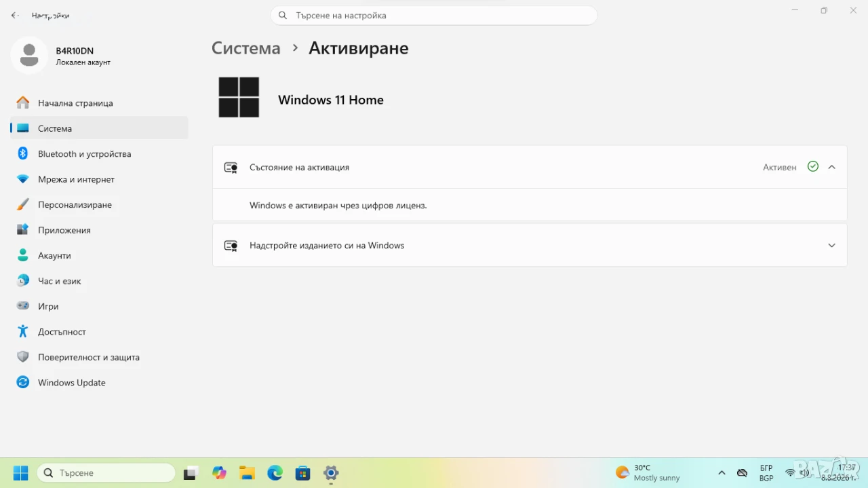Click the 'Windows 11 Home' edition title
868x488 pixels.
click(331, 100)
